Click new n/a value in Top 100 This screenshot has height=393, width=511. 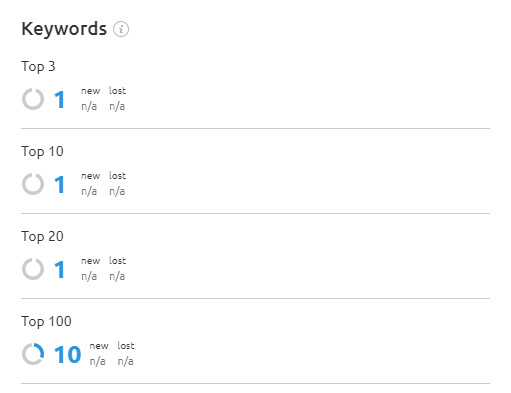[97, 361]
